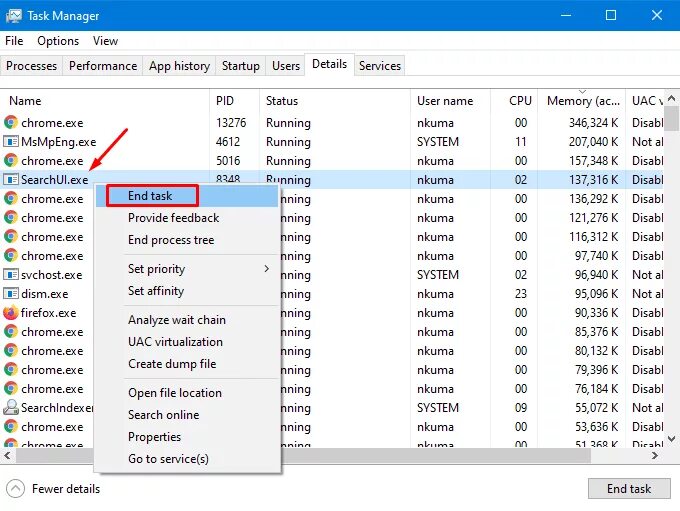Choose Open file location entry

point(187,393)
